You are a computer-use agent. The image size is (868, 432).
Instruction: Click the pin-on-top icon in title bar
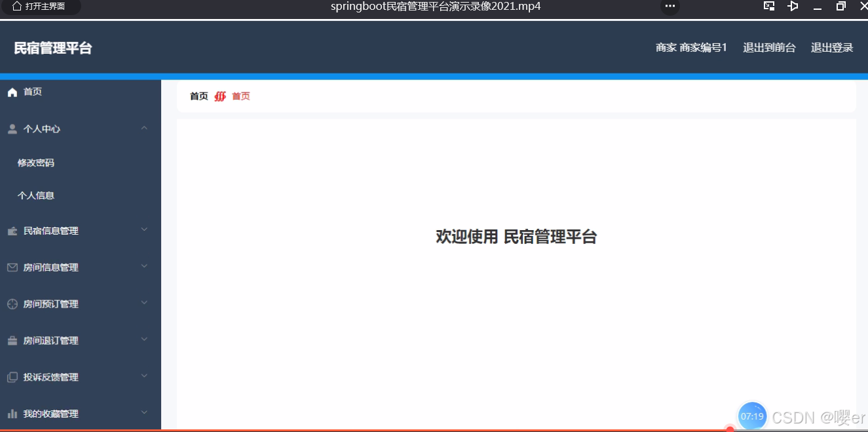tap(793, 6)
